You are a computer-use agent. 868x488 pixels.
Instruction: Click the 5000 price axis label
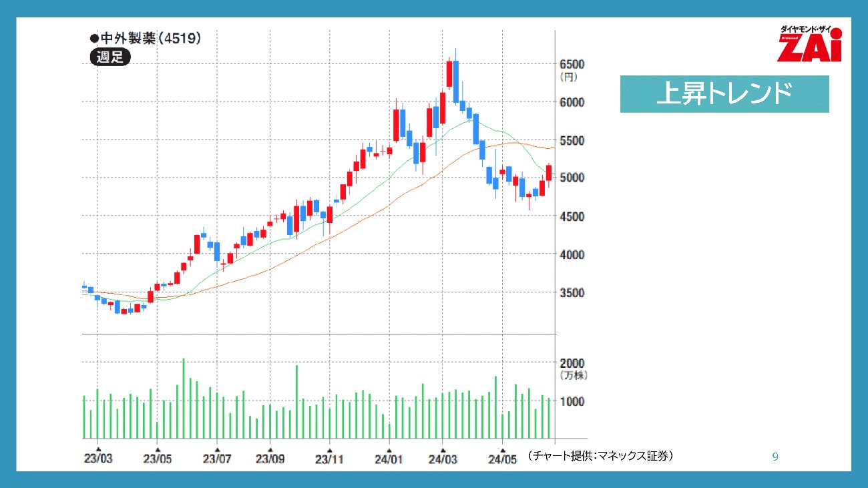click(x=572, y=178)
